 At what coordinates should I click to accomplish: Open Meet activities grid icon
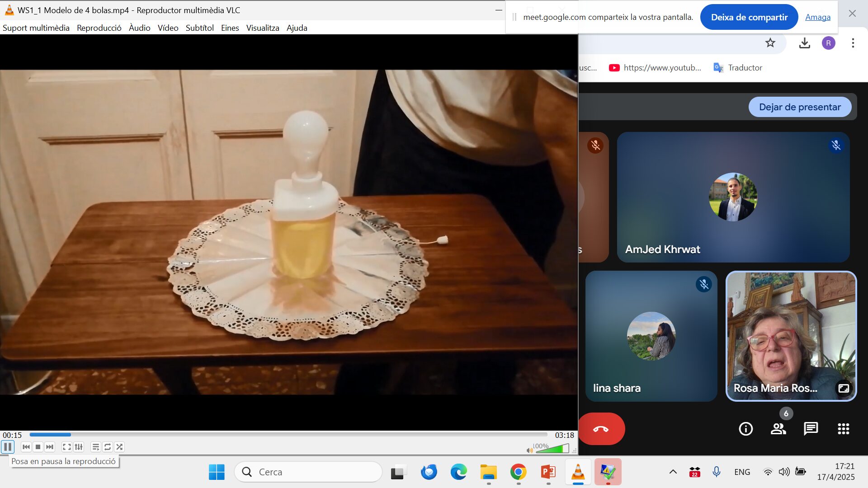pyautogui.click(x=843, y=429)
